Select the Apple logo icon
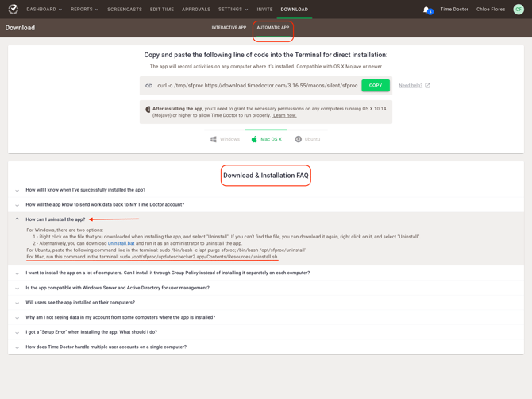The image size is (532, 399). click(254, 139)
